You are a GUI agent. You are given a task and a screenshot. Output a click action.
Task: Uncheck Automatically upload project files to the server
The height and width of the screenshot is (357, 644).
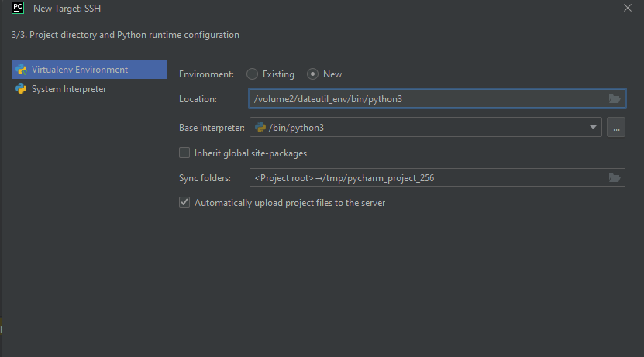[184, 203]
